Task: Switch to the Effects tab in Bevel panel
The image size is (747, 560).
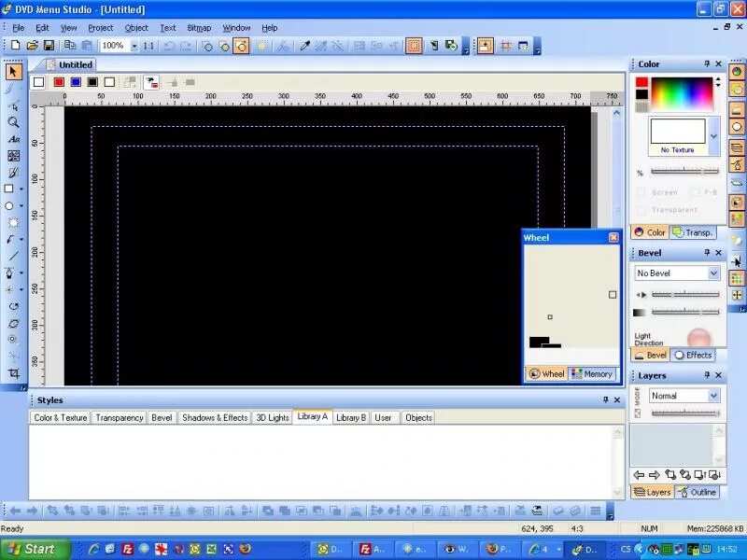Action: (693, 356)
